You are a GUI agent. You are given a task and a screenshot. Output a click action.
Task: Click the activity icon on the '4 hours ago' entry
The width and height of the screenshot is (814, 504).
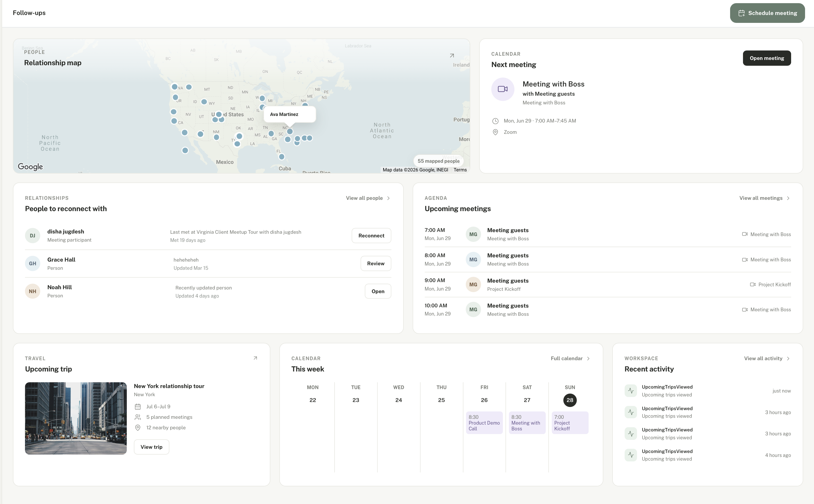pyautogui.click(x=631, y=455)
